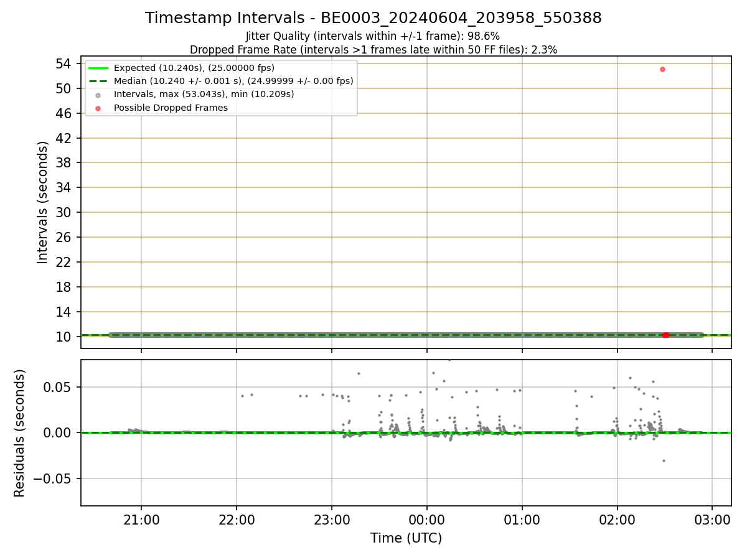Click the 54 y-axis tick label
Screen dimensions: 747x560
[x=64, y=63]
